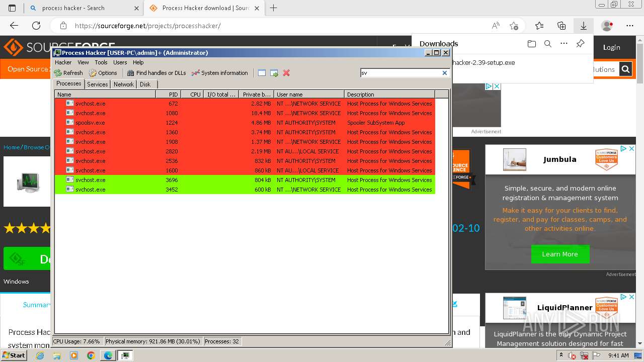Click Refresh in Process Hacker toolbar
This screenshot has width=644, height=362.
click(x=68, y=73)
